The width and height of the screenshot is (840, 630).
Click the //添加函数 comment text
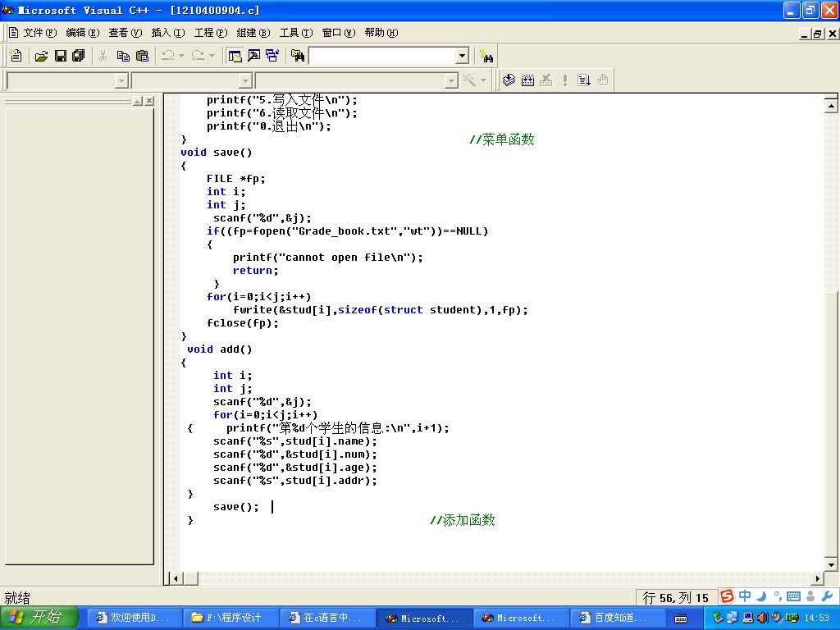click(x=463, y=520)
